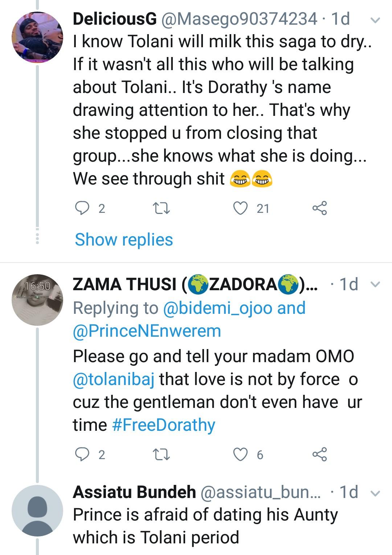The image size is (392, 555).
Task: Reply to DeliciousG's tweet
Action: 82,208
